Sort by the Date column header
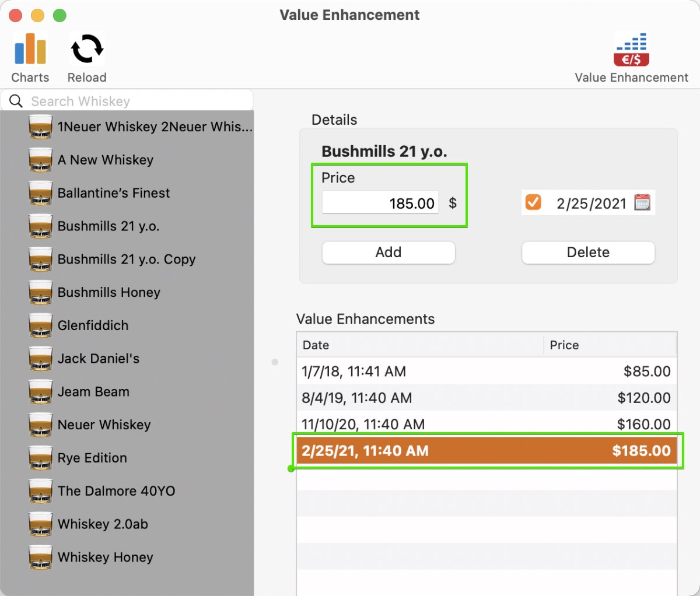Screen dimensions: 700x596 tap(420, 345)
